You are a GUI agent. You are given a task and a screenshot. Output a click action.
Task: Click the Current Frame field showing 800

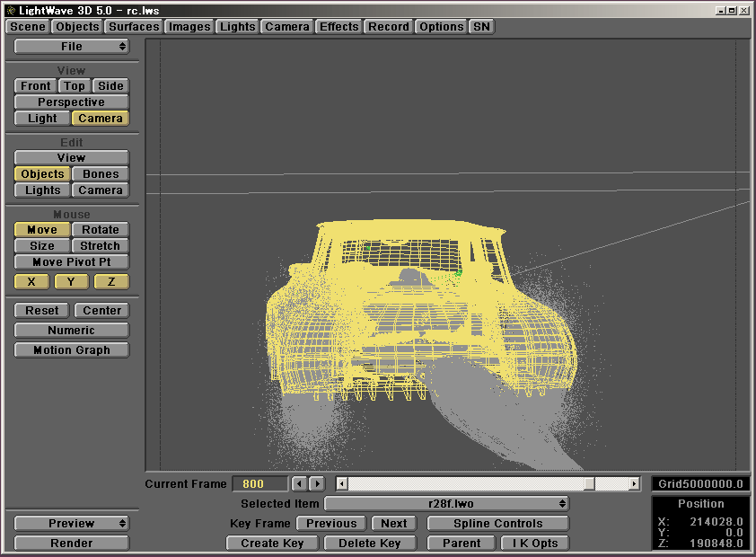[x=259, y=484]
